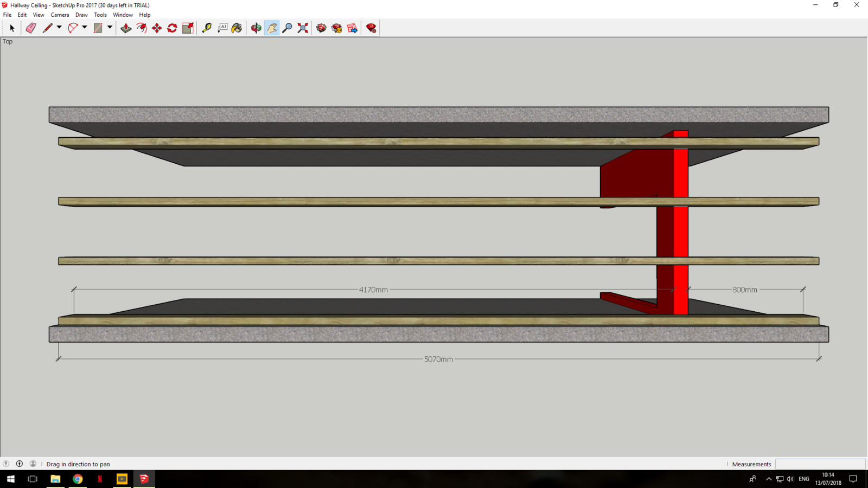Open the Extension Warehouse
Image resolution: width=868 pixels, height=488 pixels.
coord(371,28)
